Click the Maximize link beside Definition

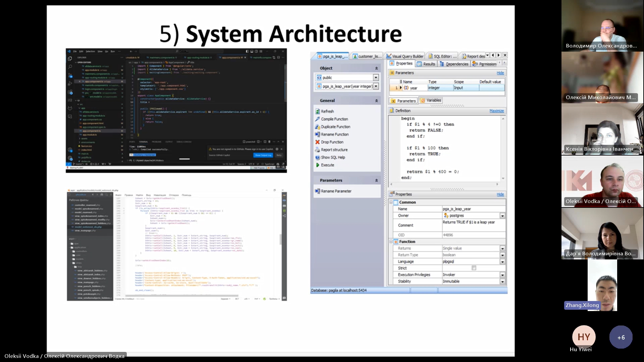click(x=496, y=111)
